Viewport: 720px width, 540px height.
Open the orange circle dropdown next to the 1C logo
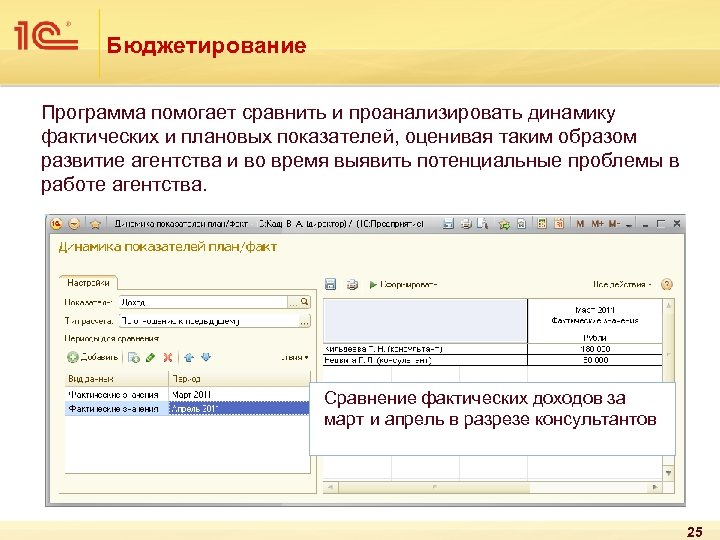click(74, 224)
